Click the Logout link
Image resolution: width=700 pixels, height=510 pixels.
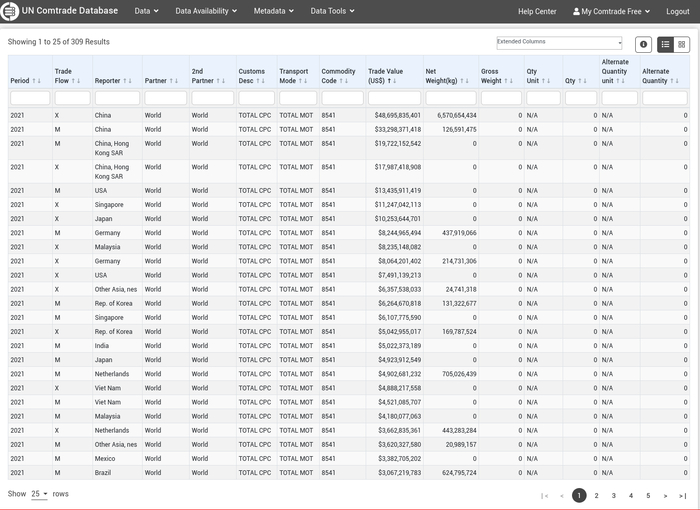[x=677, y=11]
